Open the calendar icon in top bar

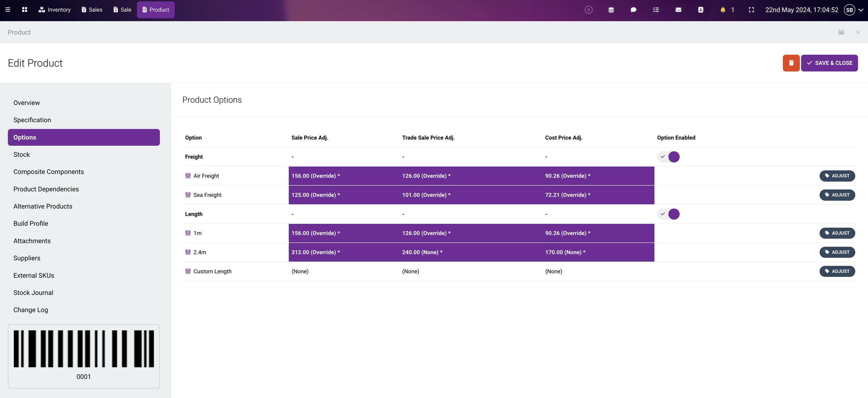[x=611, y=10]
